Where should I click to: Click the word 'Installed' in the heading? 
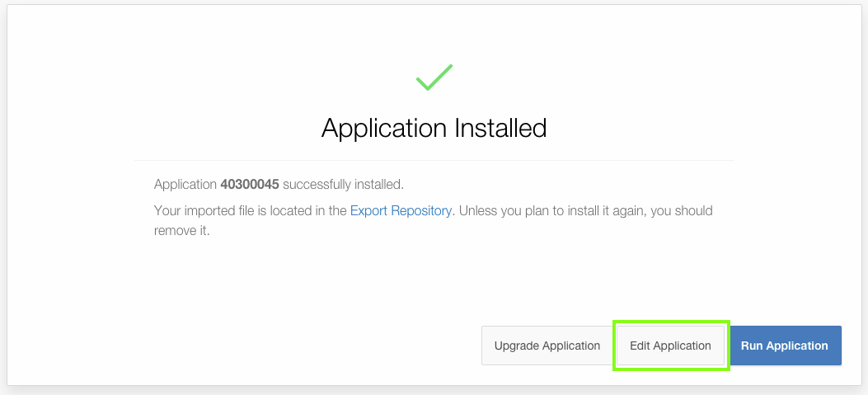[500, 129]
